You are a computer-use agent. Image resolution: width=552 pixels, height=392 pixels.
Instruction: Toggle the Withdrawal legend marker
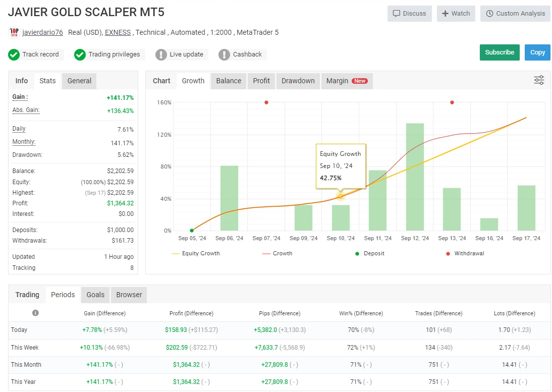[464, 253]
